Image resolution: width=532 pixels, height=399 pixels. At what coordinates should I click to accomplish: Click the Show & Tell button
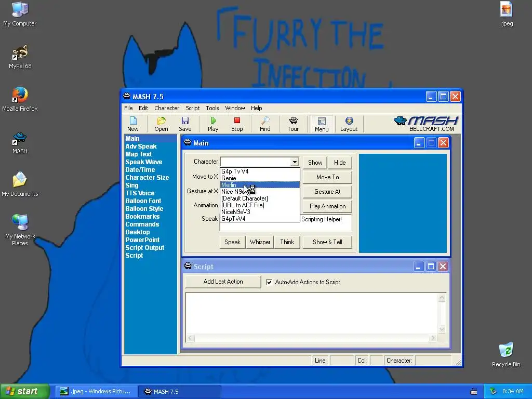[327, 242]
